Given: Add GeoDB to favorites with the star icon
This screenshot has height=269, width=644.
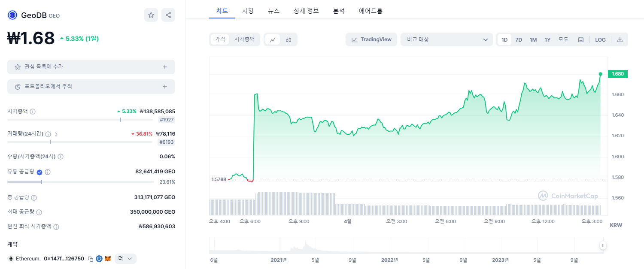Looking at the screenshot, I should 151,15.
